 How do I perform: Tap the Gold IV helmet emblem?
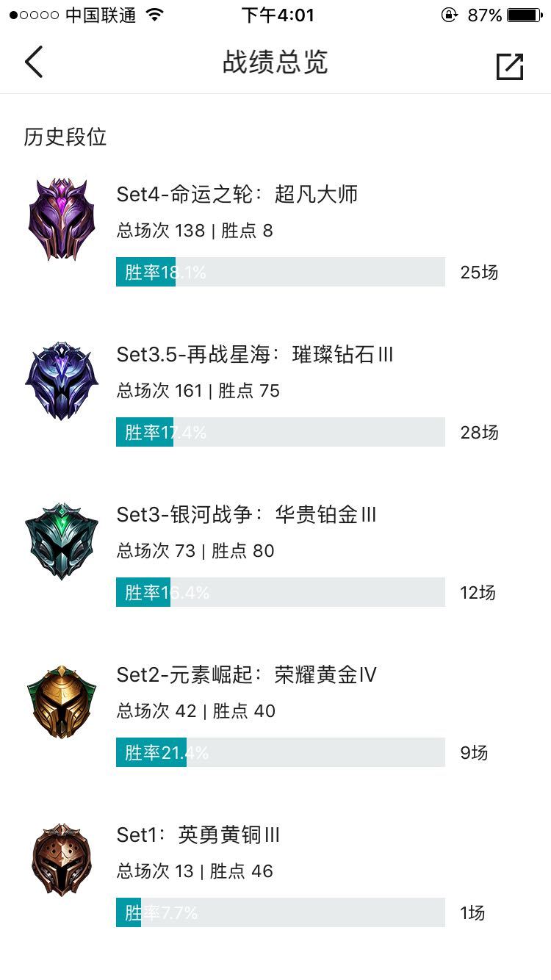click(x=62, y=702)
